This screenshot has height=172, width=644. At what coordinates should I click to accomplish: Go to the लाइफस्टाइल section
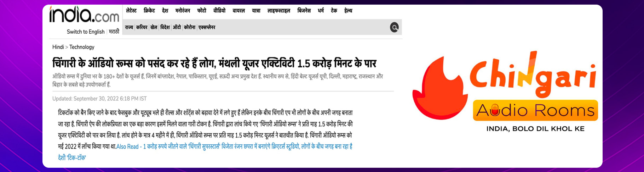(x=279, y=11)
